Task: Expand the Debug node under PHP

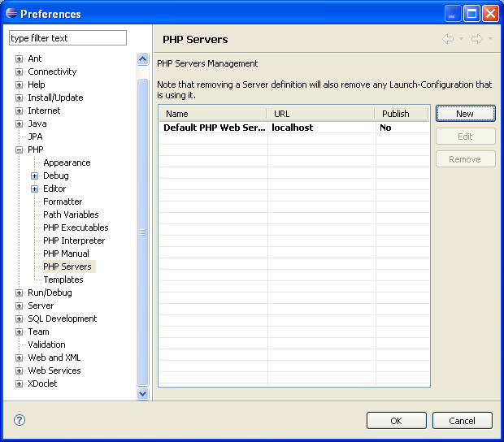Action: tap(35, 175)
